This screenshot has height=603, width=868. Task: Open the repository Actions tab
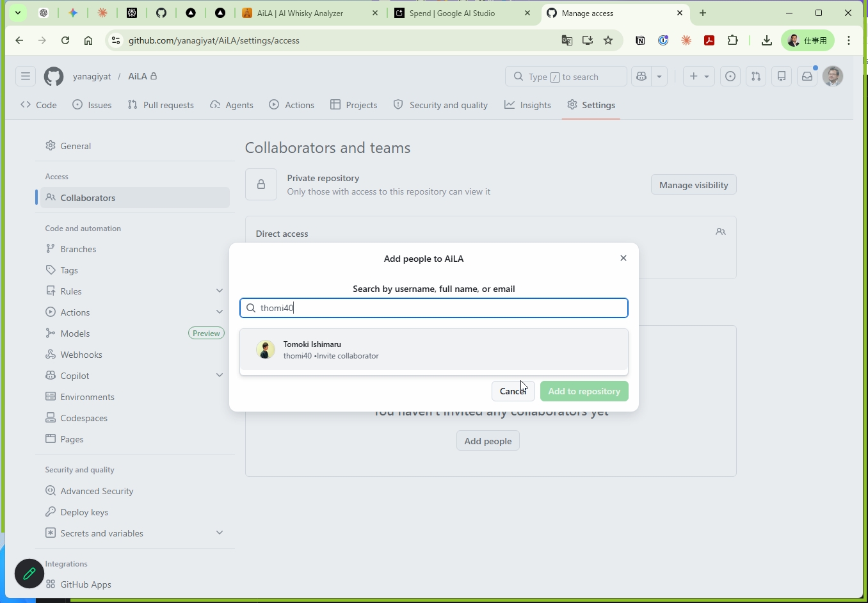pos(292,105)
